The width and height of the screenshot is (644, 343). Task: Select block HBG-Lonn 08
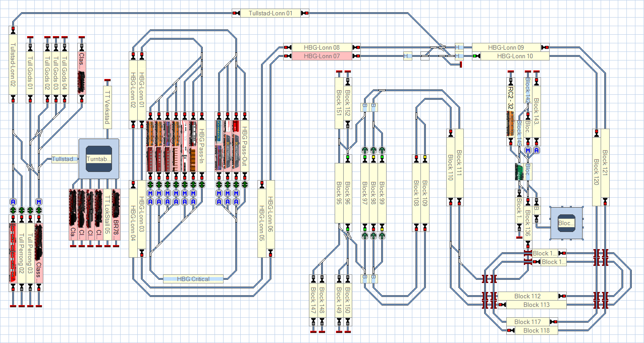tap(322, 47)
